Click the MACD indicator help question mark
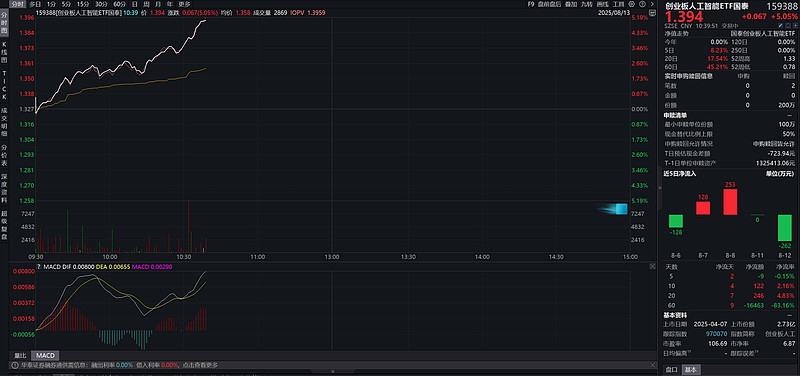The image size is (800, 376). [x=38, y=266]
